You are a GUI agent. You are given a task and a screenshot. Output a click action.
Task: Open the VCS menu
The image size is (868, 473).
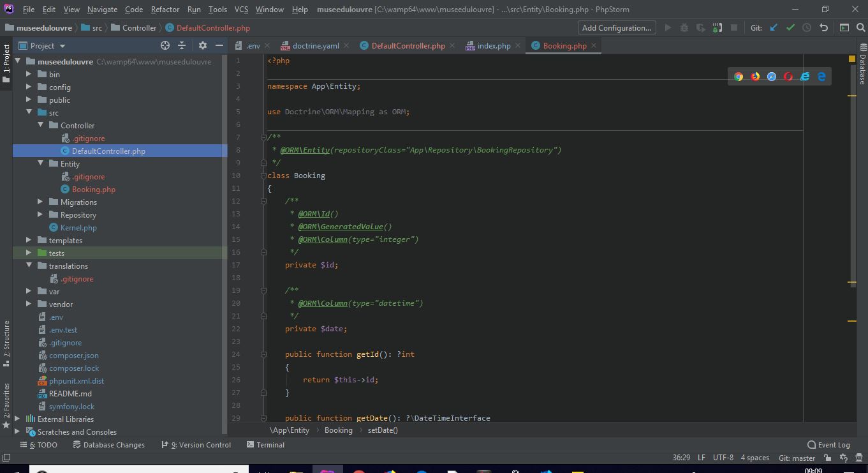pyautogui.click(x=241, y=10)
